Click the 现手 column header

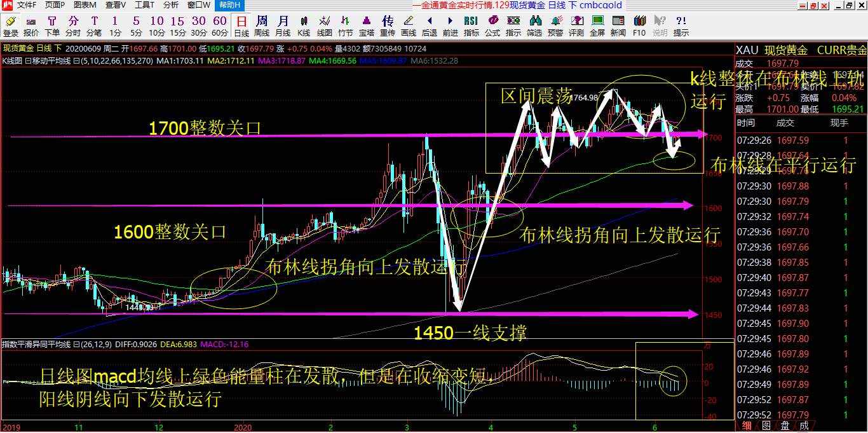point(839,123)
